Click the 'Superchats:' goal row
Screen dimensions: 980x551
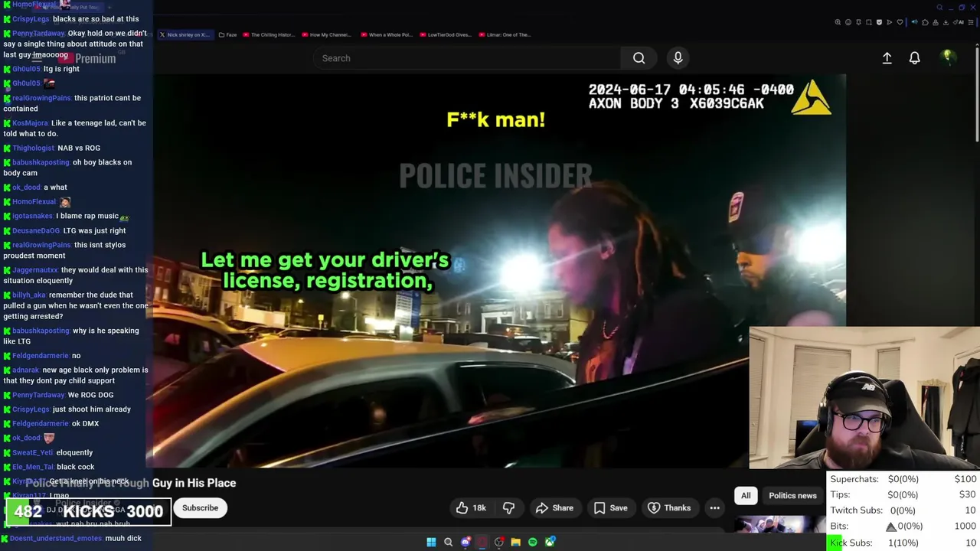point(903,479)
